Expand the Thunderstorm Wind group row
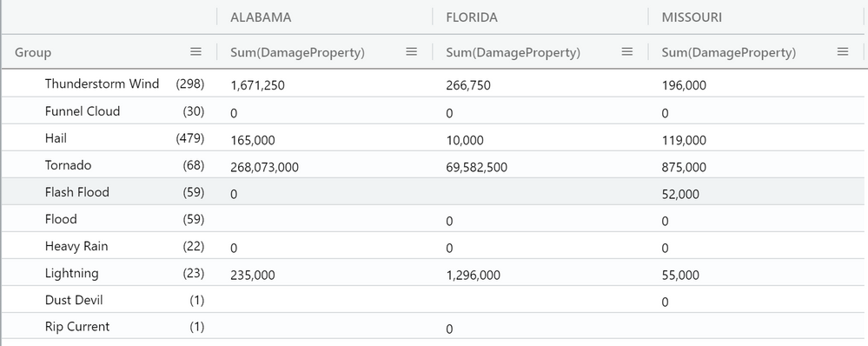 click(x=102, y=83)
